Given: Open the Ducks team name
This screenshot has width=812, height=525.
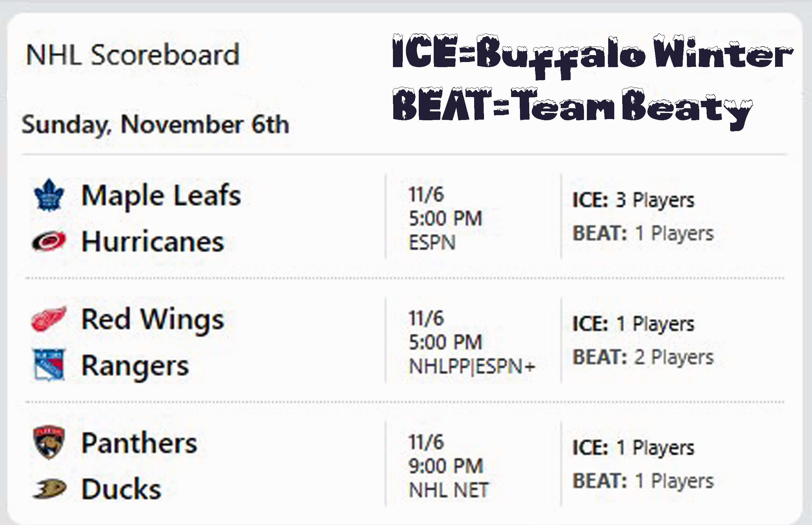Looking at the screenshot, I should 121,489.
